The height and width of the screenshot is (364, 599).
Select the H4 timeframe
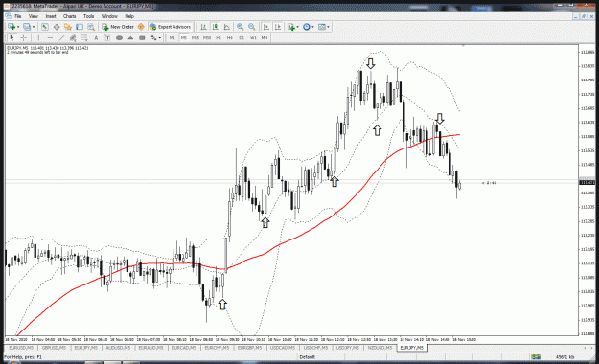tap(230, 37)
